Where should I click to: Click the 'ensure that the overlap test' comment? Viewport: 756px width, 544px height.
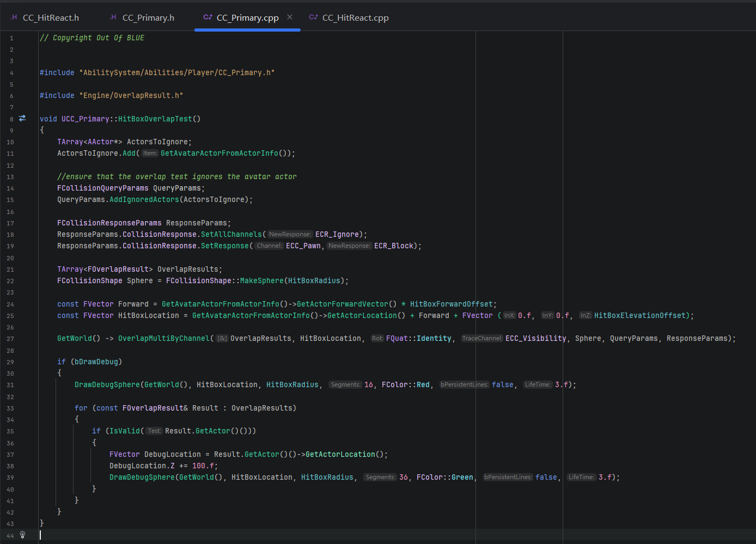[177, 176]
